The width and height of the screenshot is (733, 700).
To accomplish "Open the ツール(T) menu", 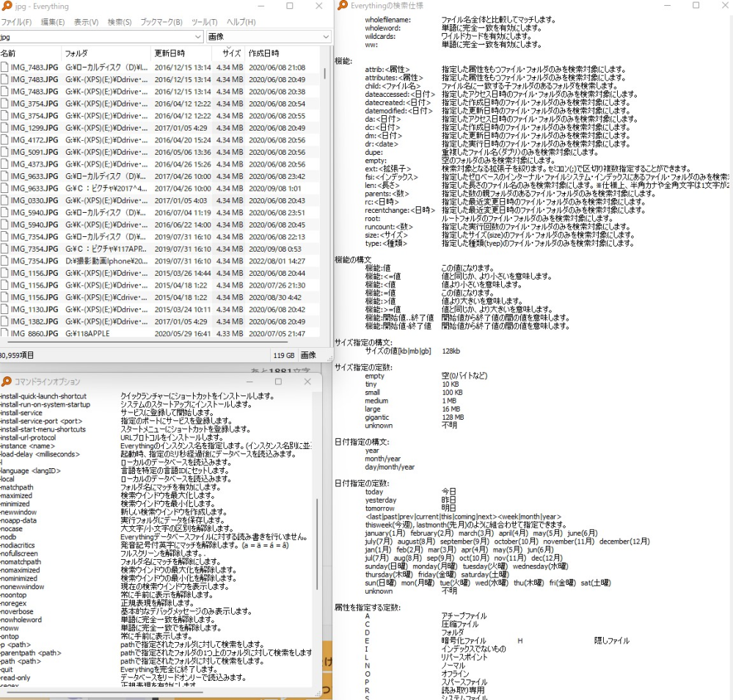I will click(204, 22).
